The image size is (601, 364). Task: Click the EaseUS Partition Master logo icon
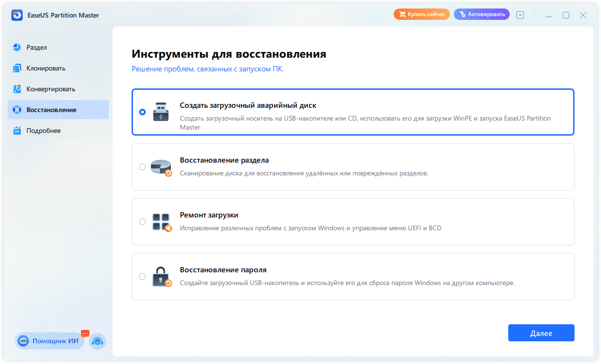17,15
